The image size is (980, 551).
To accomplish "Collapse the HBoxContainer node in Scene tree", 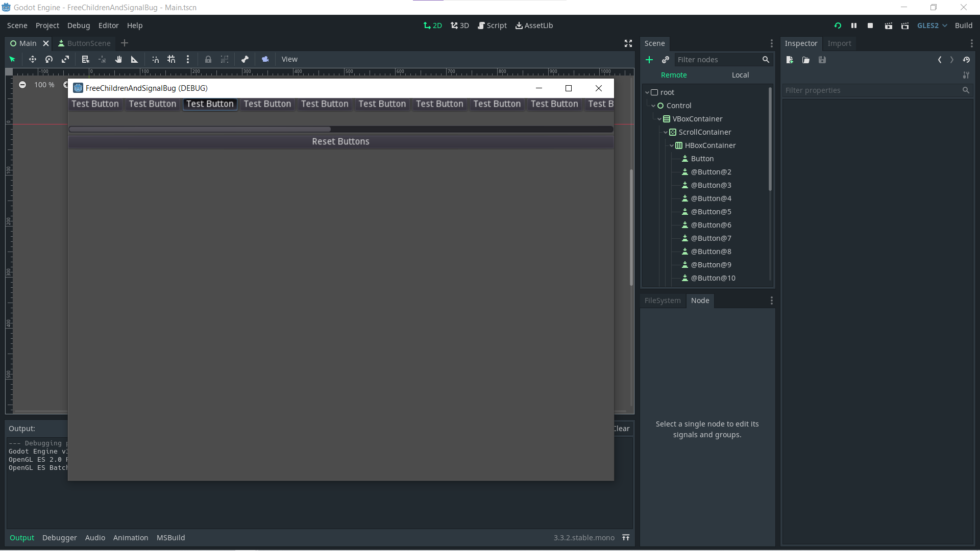I will coord(672,145).
